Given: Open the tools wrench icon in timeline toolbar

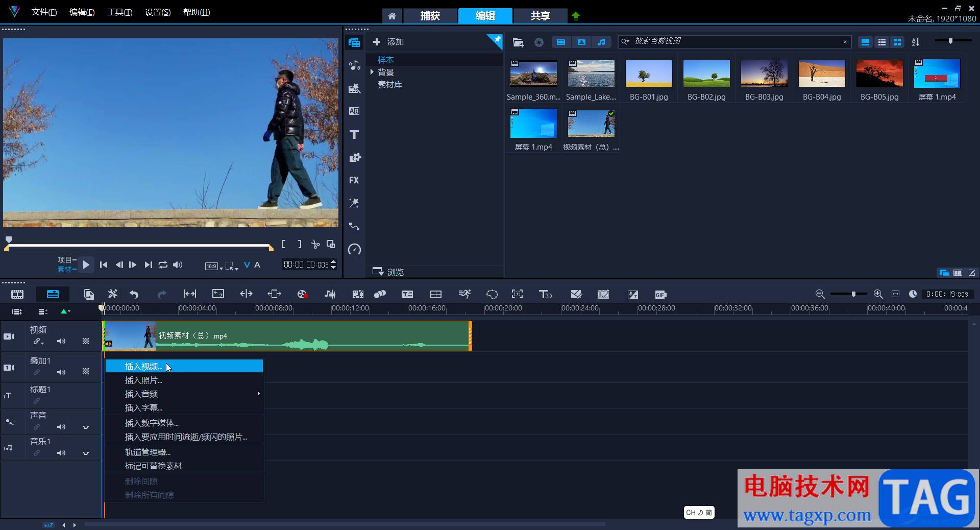Looking at the screenshot, I should click(x=112, y=294).
